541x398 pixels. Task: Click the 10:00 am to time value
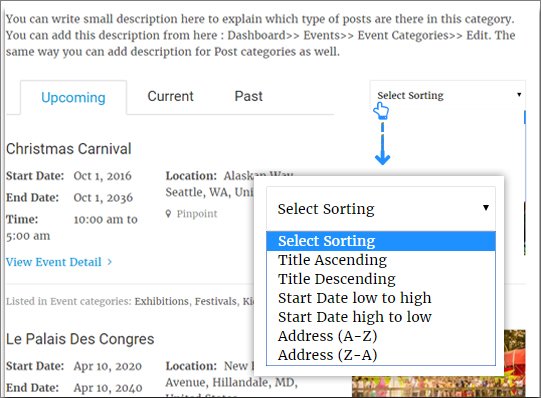106,219
